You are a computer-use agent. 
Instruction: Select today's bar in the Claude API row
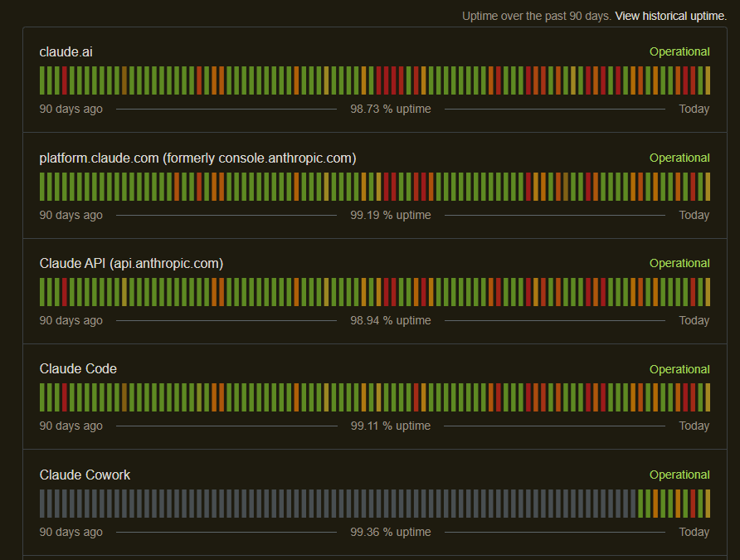tap(708, 292)
